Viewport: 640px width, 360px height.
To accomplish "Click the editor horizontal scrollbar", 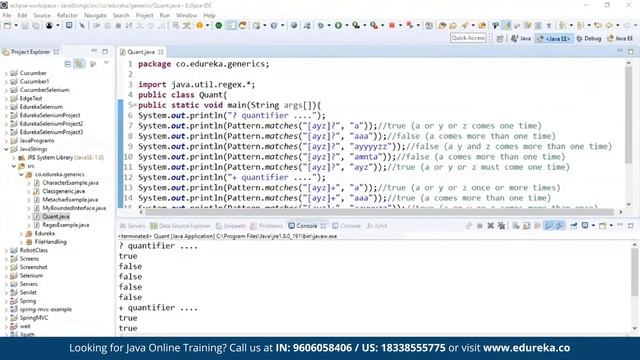I will pos(379,212).
